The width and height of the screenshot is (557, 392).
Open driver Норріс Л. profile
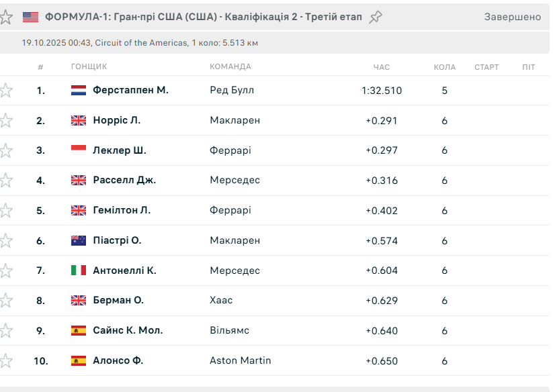(x=116, y=121)
